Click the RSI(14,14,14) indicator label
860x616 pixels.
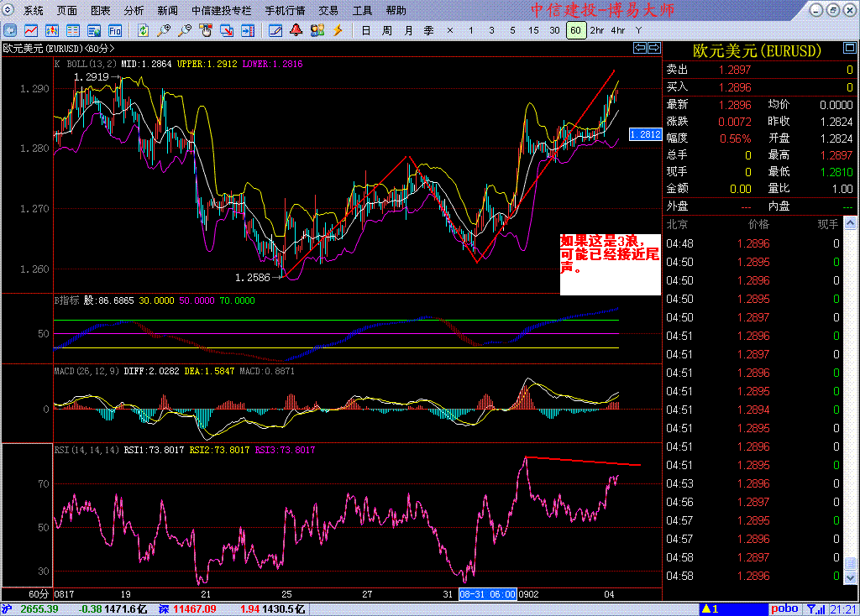click(87, 450)
